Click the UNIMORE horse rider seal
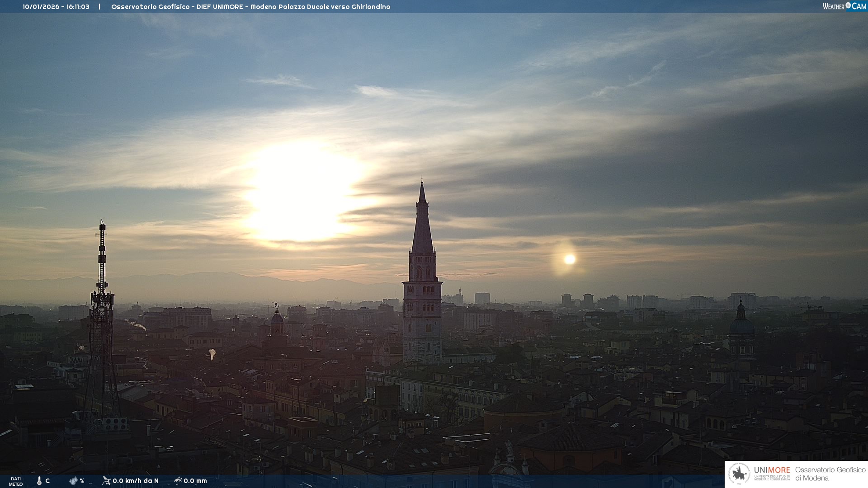This screenshot has height=488, width=868. tap(739, 474)
